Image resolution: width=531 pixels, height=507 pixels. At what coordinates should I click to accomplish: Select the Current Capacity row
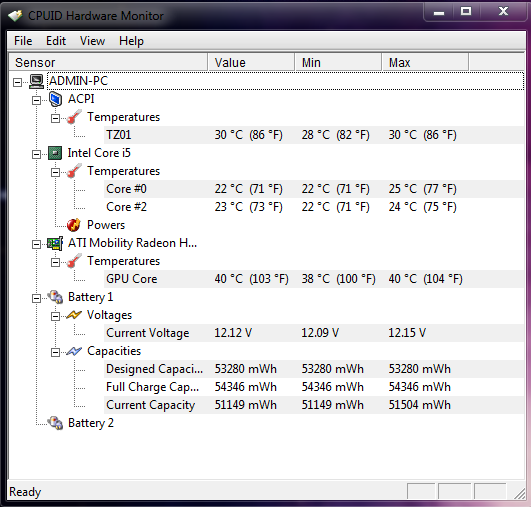pos(314,405)
